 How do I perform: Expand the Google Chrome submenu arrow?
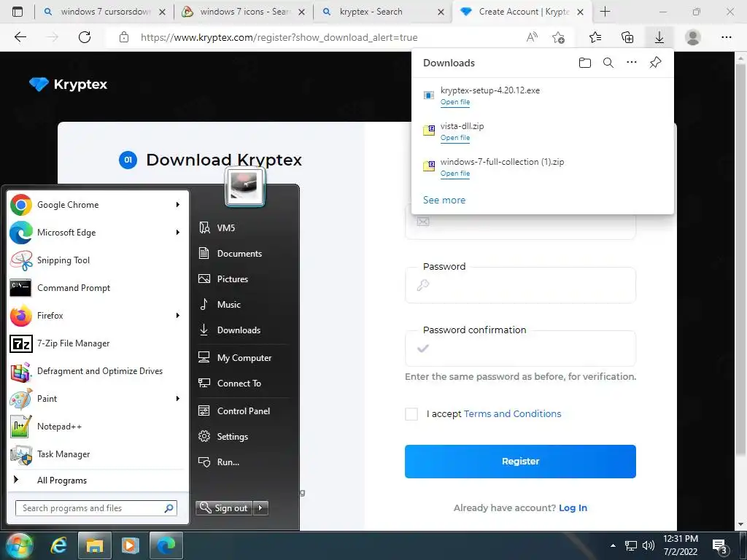[x=178, y=205]
